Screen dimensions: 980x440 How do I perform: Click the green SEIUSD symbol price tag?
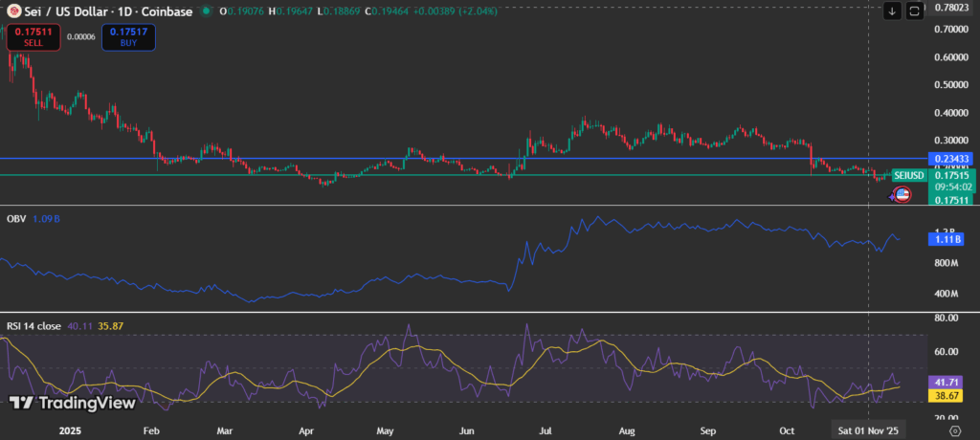[908, 175]
